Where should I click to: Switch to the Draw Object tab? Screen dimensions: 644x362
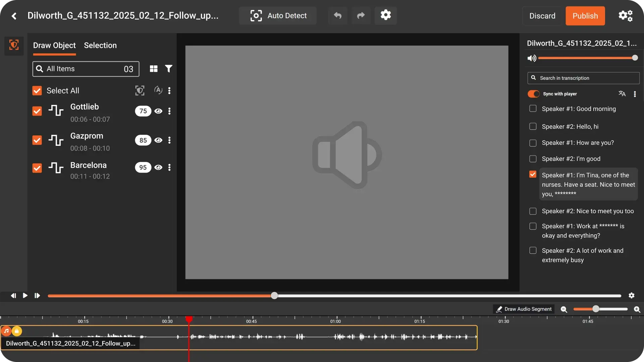pos(54,45)
